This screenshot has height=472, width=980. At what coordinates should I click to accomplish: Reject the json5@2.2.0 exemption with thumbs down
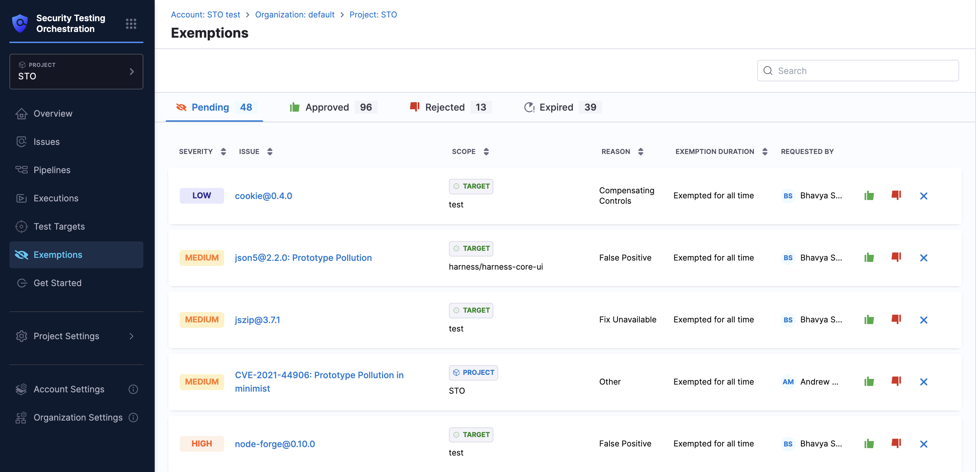pos(896,258)
